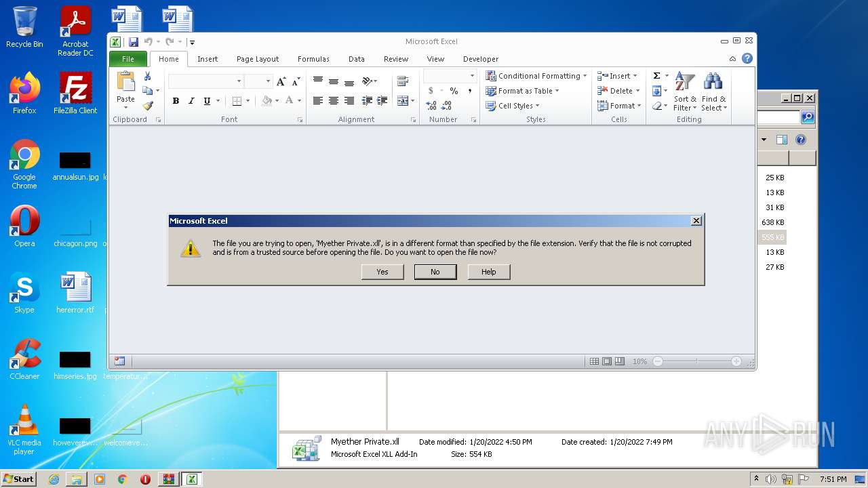This screenshot has width=868, height=488.
Task: Apply Percent Style
Action: coord(454,91)
